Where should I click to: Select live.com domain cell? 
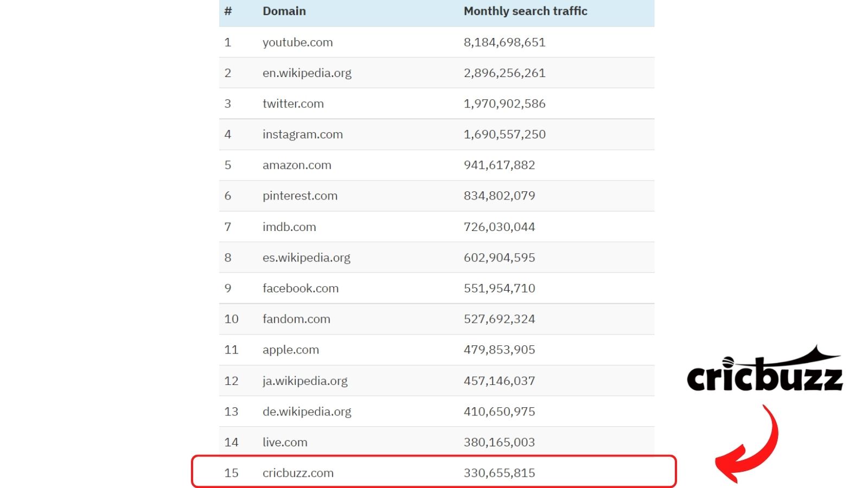tap(285, 442)
